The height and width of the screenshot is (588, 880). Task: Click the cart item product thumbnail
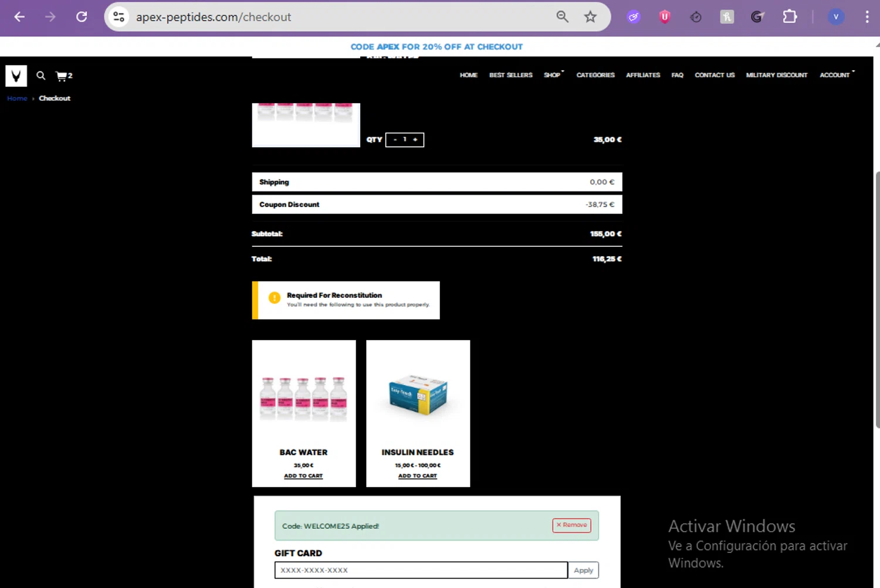(x=306, y=125)
